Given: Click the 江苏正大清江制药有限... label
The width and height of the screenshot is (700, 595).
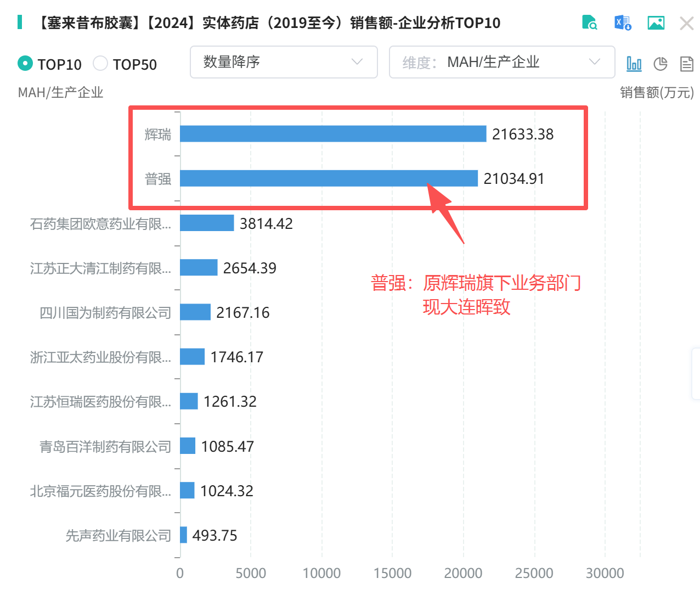Looking at the screenshot, I should tap(100, 268).
